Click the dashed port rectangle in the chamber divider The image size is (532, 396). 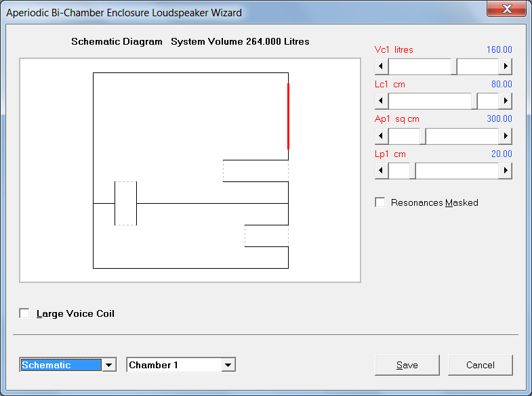click(125, 203)
